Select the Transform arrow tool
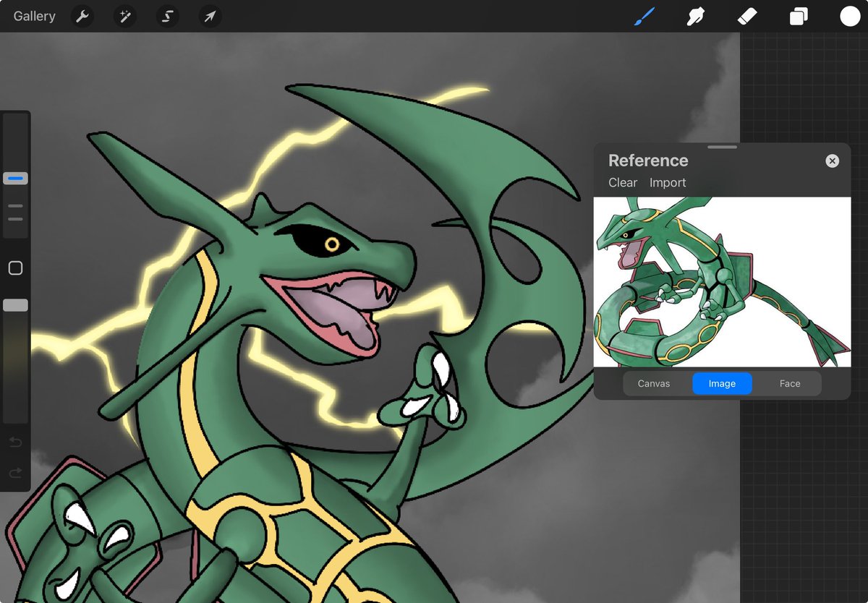The width and height of the screenshot is (868, 603). [210, 16]
